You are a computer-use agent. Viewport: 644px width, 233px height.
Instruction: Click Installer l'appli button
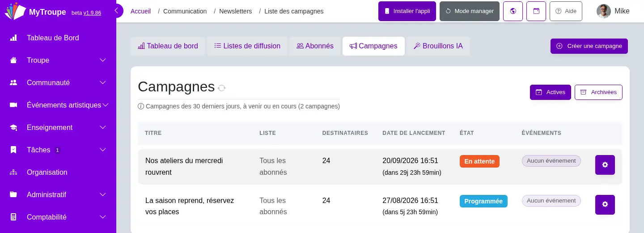click(407, 11)
